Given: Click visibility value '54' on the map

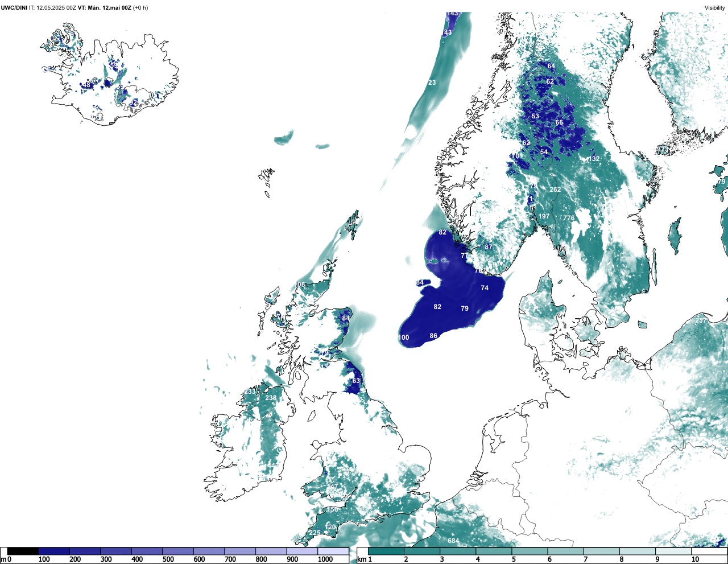Looking at the screenshot, I should point(544,152).
